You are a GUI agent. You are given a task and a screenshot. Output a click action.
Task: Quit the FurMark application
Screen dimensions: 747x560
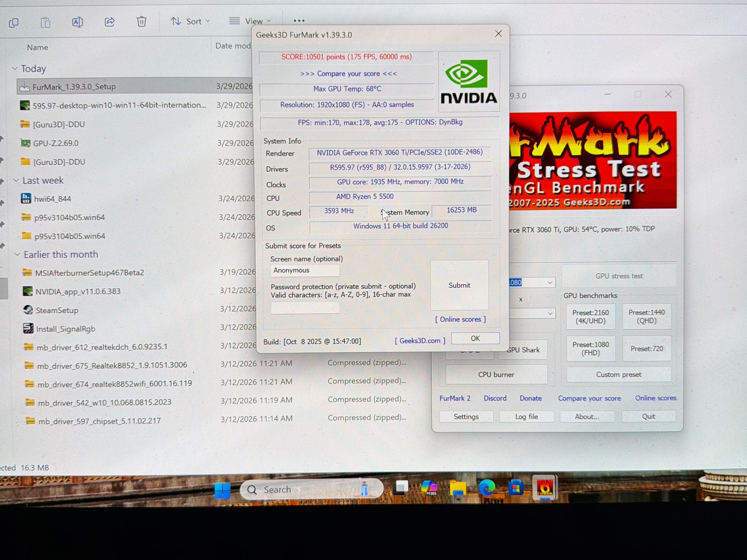point(649,416)
